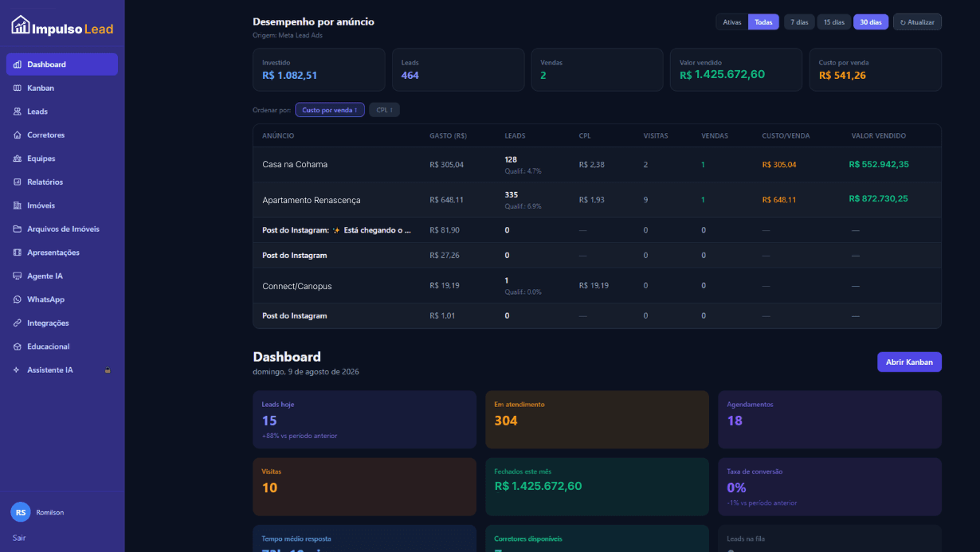Click the Agente IA robot icon
The width and height of the screenshot is (980, 552).
tap(18, 276)
